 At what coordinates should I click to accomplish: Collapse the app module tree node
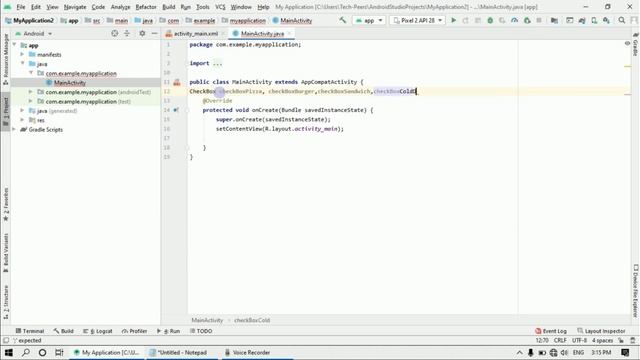[x=15, y=45]
